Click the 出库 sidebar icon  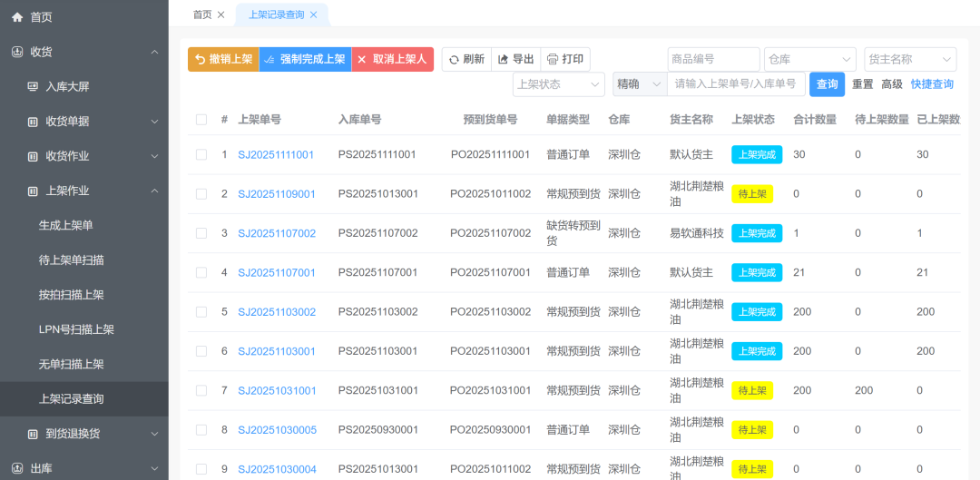pyautogui.click(x=17, y=468)
